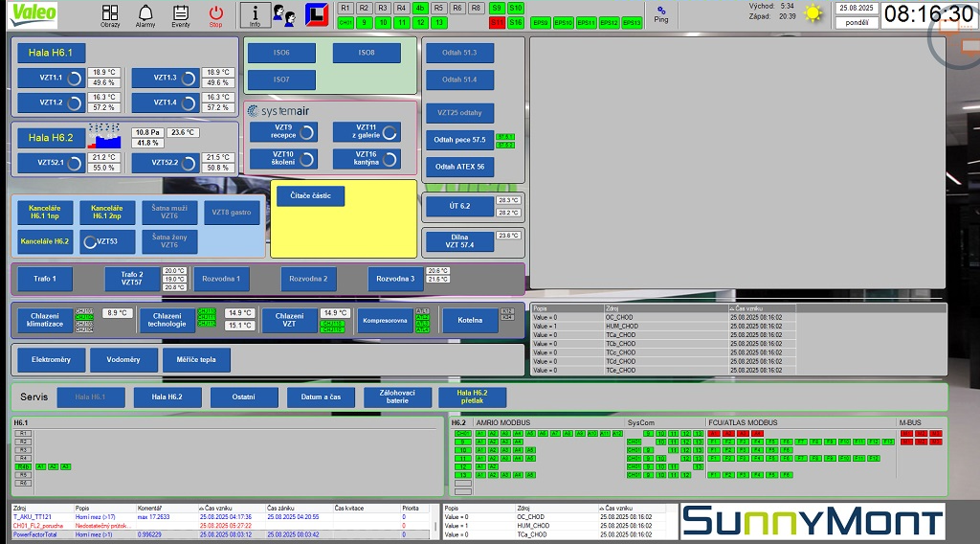Image resolution: width=980 pixels, height=544 pixels.
Task: Click the Čítače částic button
Action: pyautogui.click(x=310, y=196)
